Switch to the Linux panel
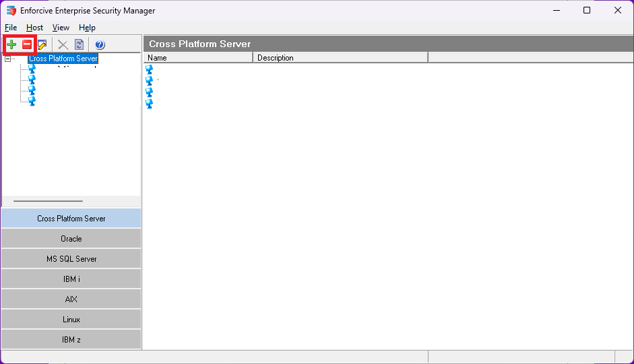This screenshot has height=364, width=634. tap(71, 319)
